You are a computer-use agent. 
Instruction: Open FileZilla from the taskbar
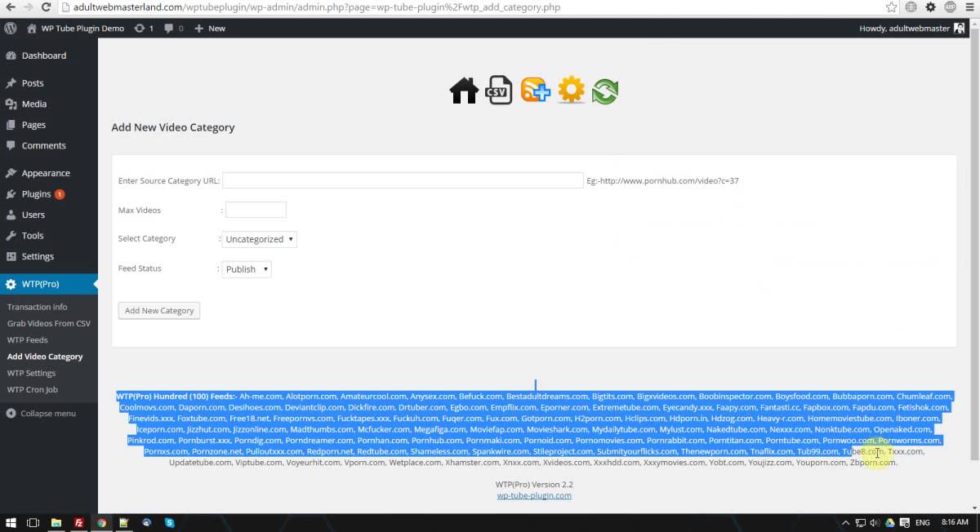(x=79, y=522)
